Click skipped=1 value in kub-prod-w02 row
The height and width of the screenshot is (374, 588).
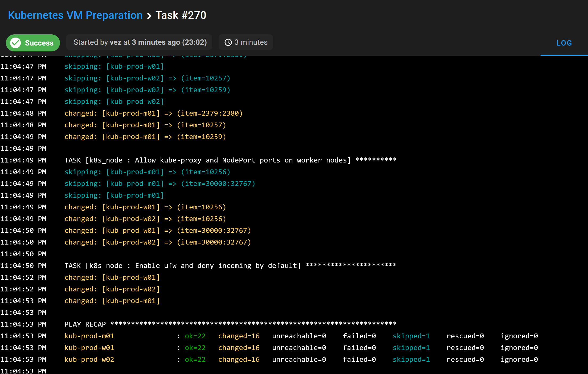411,359
